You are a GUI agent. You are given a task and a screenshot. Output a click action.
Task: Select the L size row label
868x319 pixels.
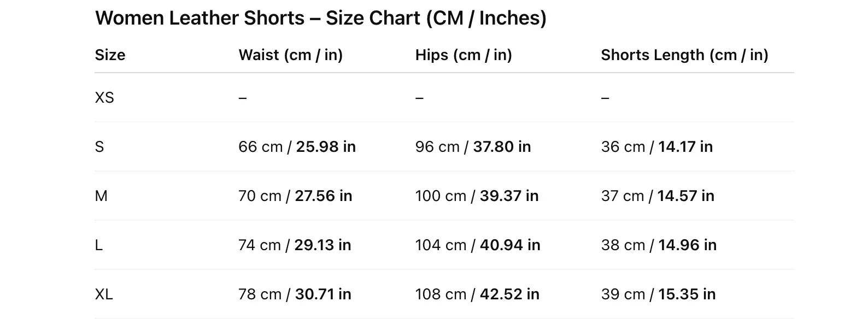(x=99, y=245)
